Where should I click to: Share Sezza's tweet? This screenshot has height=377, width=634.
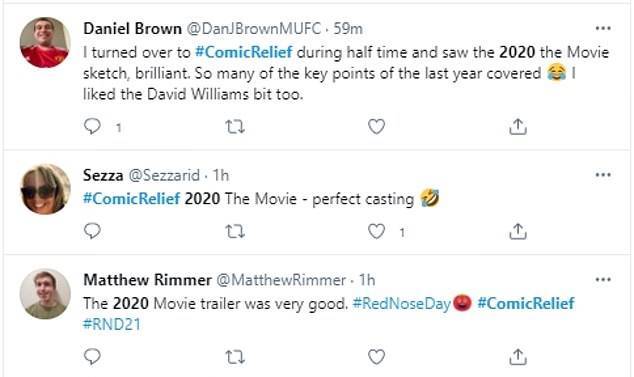click(x=518, y=231)
